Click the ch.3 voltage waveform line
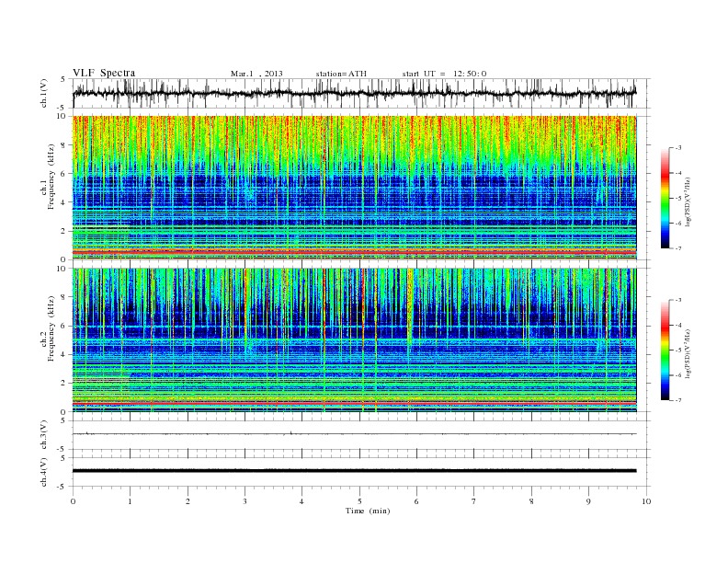This screenshot has width=728, height=563. (x=354, y=434)
